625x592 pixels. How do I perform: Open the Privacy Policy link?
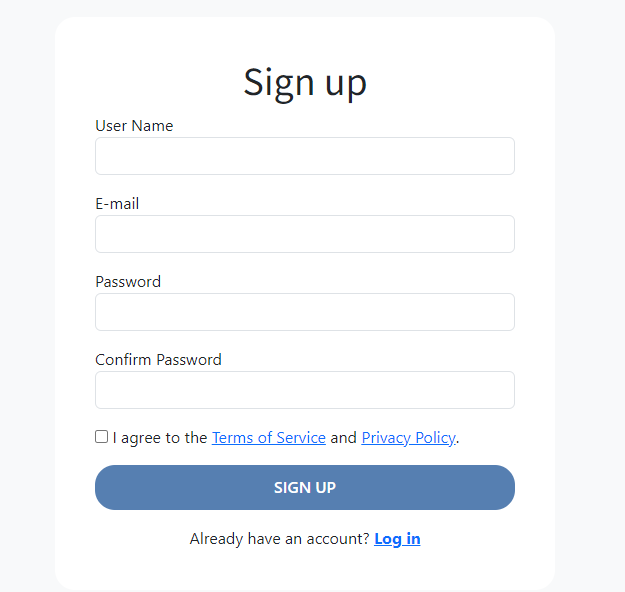click(x=408, y=438)
